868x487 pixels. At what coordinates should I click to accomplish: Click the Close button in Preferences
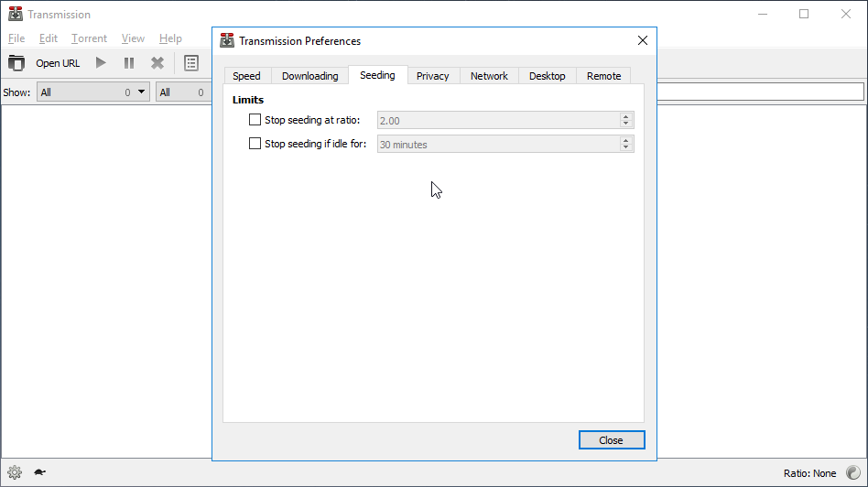612,440
